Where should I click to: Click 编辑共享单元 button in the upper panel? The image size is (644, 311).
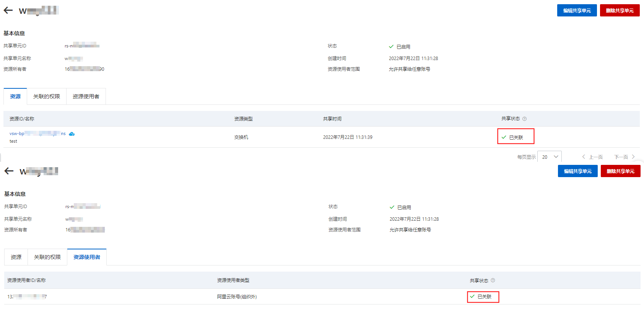click(x=577, y=10)
